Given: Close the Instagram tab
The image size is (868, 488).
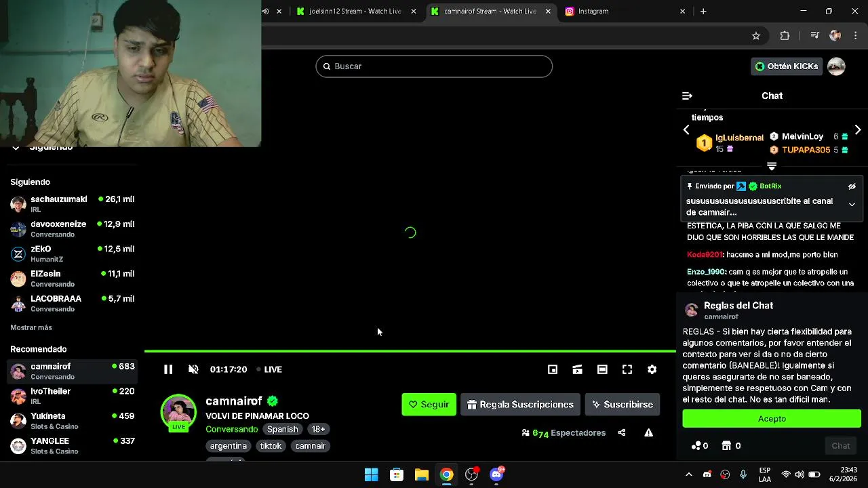Looking at the screenshot, I should (683, 11).
